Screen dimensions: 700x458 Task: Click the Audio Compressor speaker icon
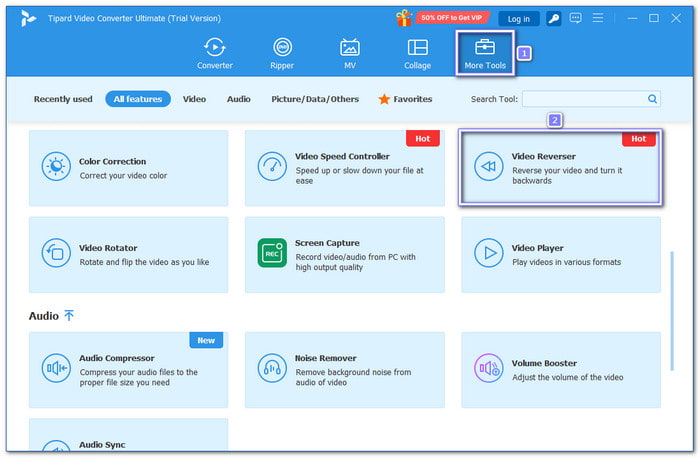(56, 368)
